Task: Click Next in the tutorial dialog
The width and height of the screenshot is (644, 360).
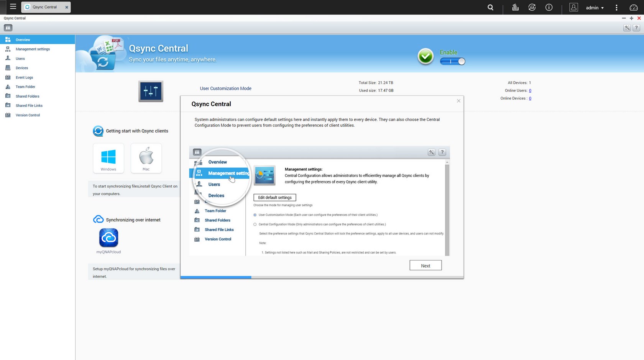Action: click(426, 265)
